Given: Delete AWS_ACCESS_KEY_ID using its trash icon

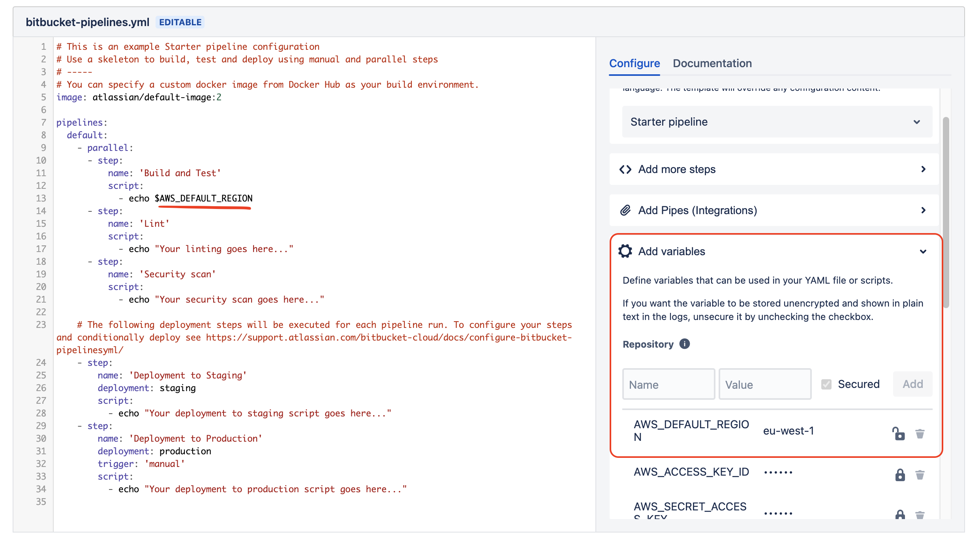Looking at the screenshot, I should [920, 474].
